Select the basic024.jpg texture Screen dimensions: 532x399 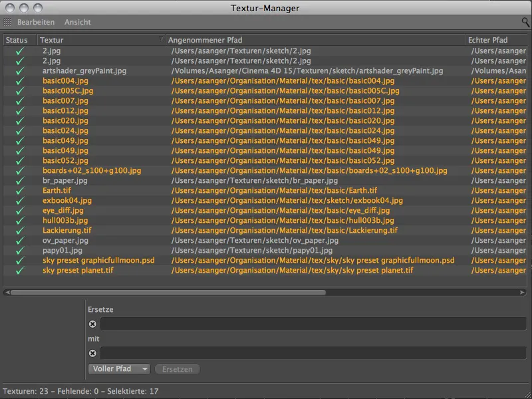65,130
